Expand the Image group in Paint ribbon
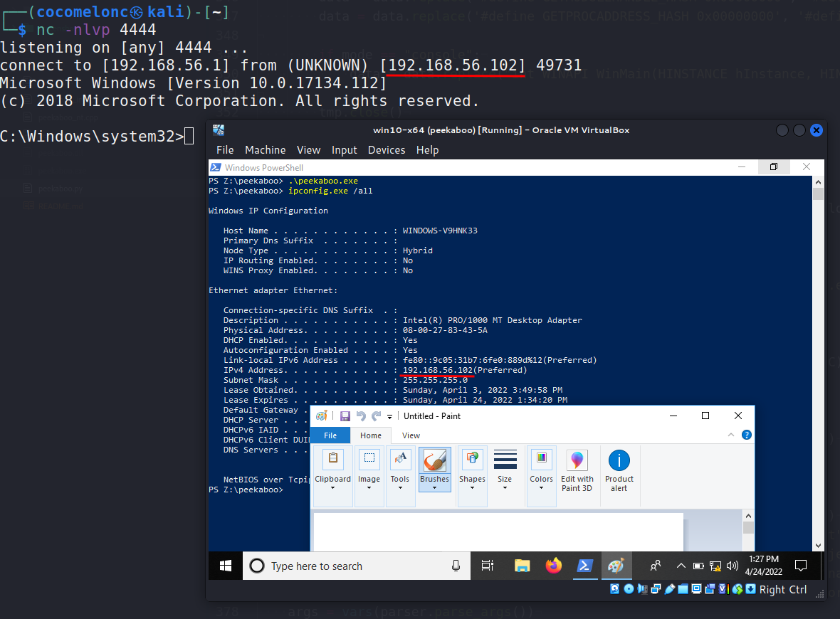Viewport: 840px width, 619px height. coord(369,475)
